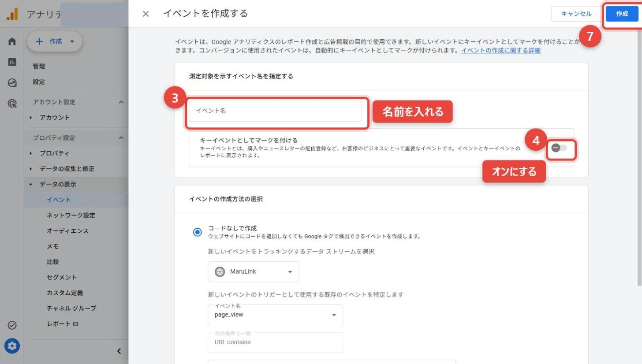Open the page_view event name dropdown

tap(275, 315)
